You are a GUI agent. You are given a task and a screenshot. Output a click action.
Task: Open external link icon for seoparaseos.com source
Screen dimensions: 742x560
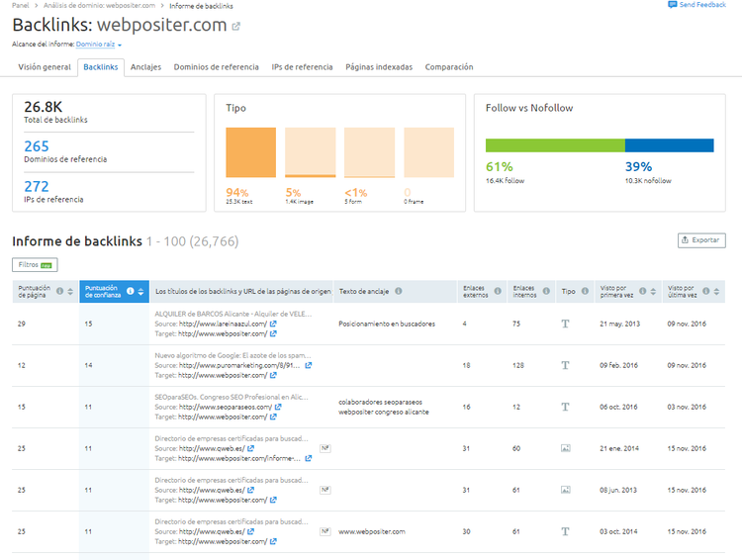tap(278, 407)
